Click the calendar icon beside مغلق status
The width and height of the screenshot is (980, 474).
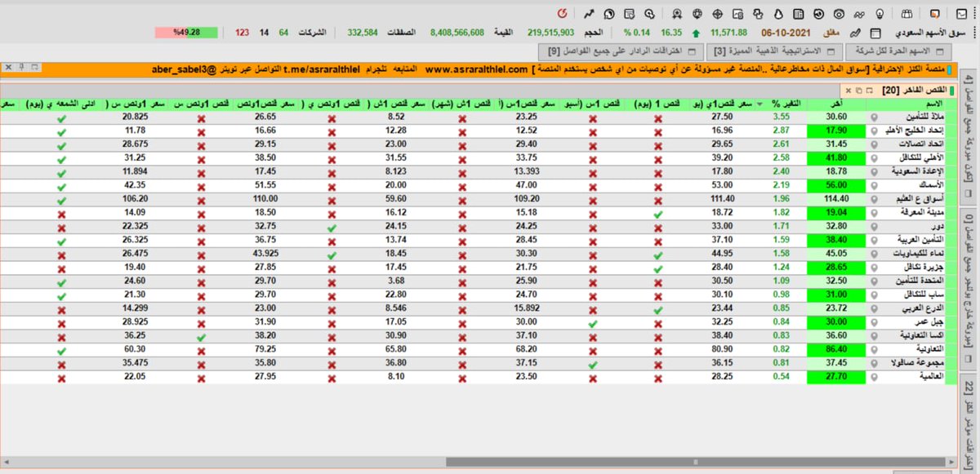click(875, 33)
